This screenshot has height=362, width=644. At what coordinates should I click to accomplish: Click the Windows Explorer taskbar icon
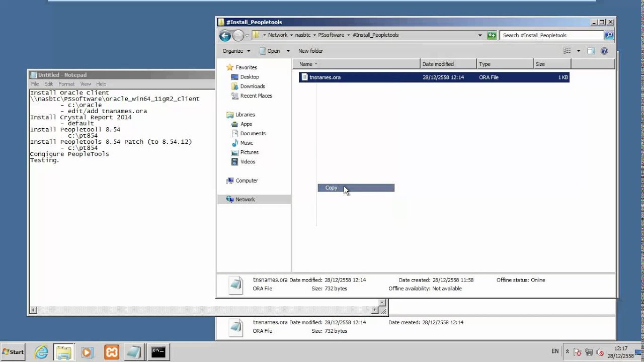(x=63, y=352)
